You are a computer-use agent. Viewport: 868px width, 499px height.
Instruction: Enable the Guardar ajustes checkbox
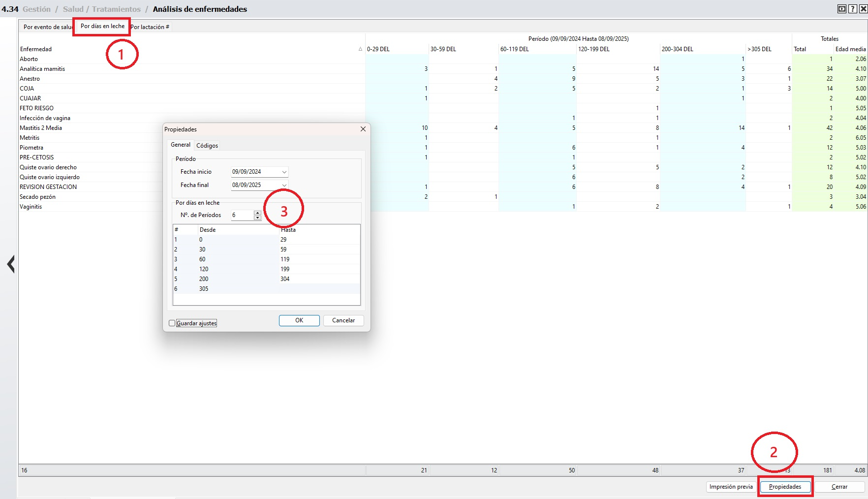172,323
